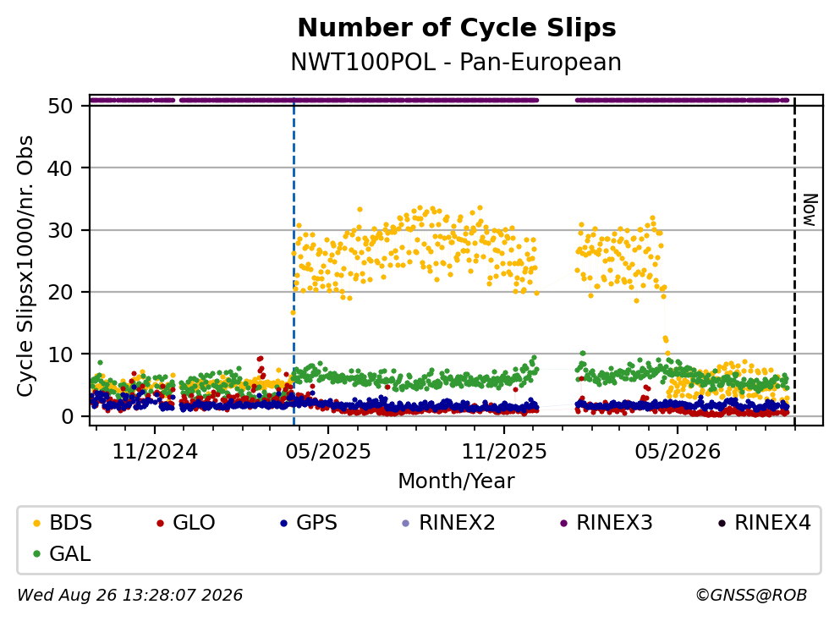Click the RINEX4 legend marker

[722, 523]
